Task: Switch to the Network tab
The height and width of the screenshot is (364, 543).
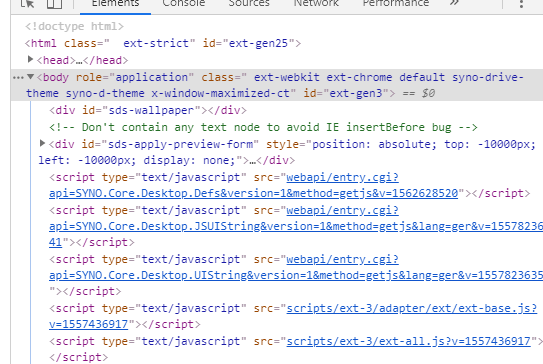Action: (x=316, y=3)
